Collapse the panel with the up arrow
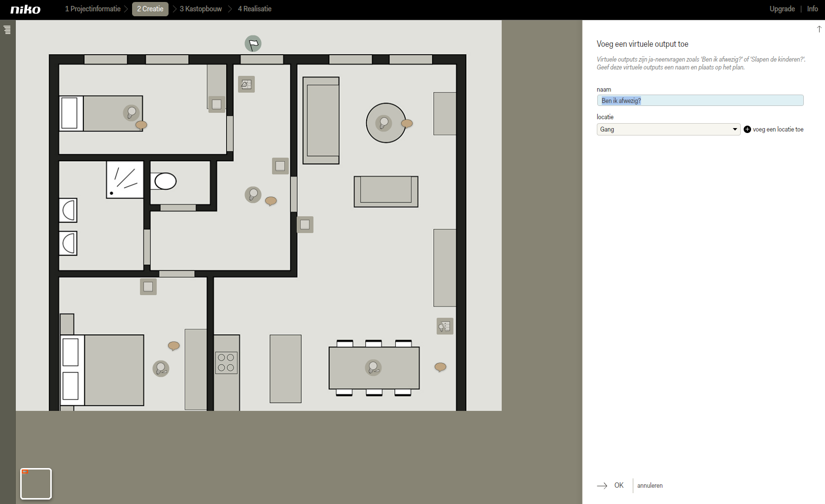 pos(819,29)
